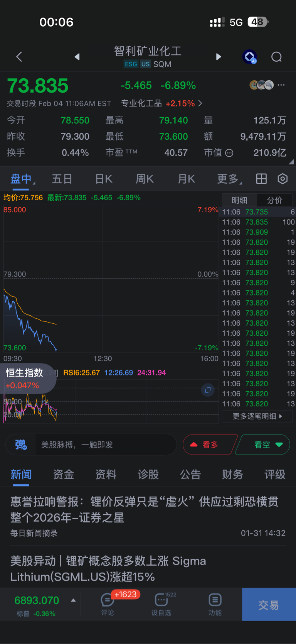Select the 月K chart tab
The width and height of the screenshot is (296, 644).
[187, 179]
